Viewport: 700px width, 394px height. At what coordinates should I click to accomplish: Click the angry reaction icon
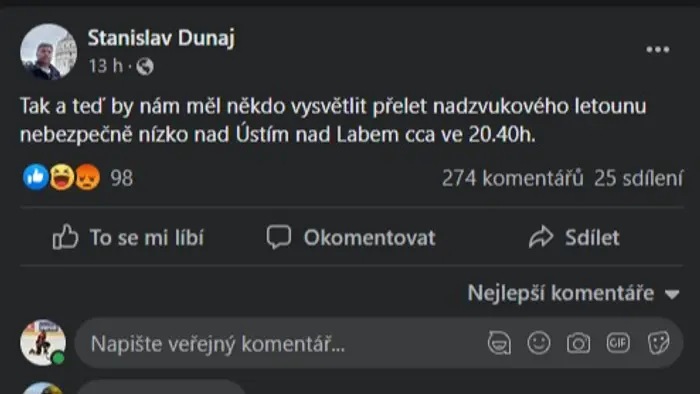[x=88, y=177]
